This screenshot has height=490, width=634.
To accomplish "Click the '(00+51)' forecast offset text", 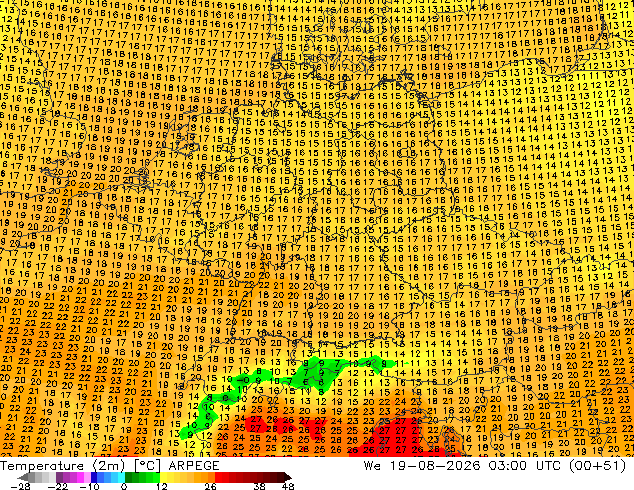I will pos(598,466).
